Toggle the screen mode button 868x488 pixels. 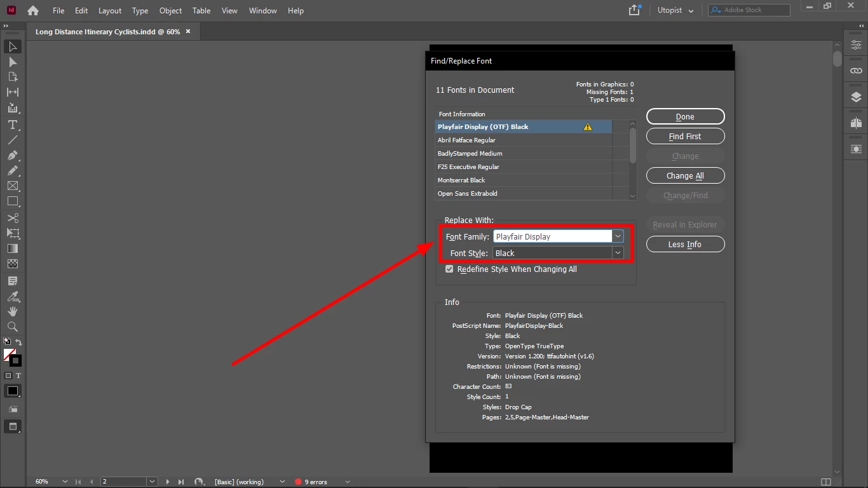point(13,426)
